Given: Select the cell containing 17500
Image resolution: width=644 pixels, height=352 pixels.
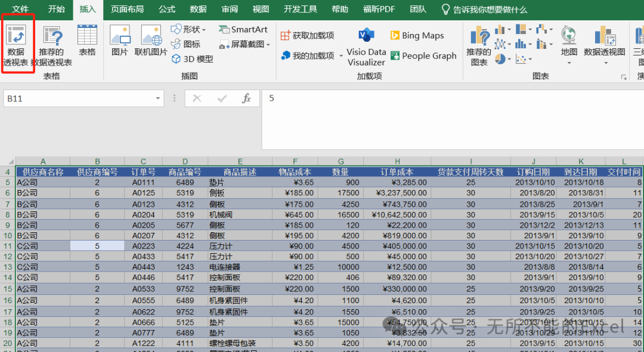Looking at the screenshot, I should click(340, 193).
